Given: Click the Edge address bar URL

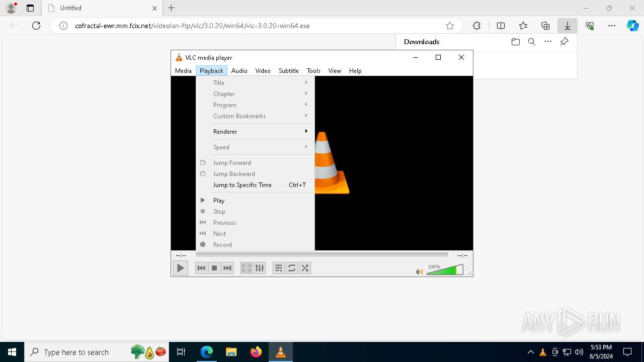Looking at the screenshot, I should 192,26.
